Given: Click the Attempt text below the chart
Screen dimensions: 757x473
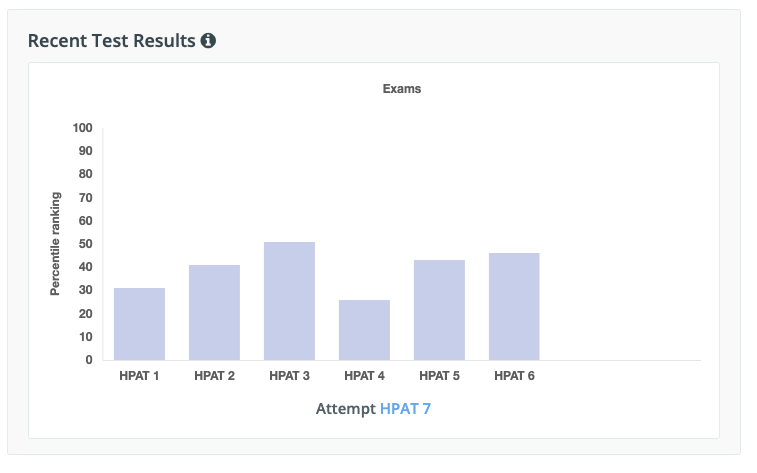Looking at the screenshot, I should [346, 409].
